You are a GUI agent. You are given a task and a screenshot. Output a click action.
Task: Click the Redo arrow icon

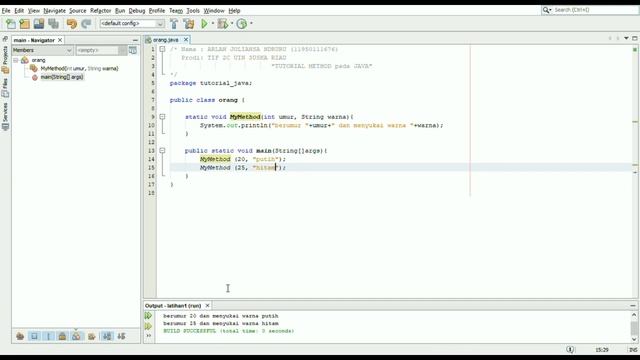86,24
